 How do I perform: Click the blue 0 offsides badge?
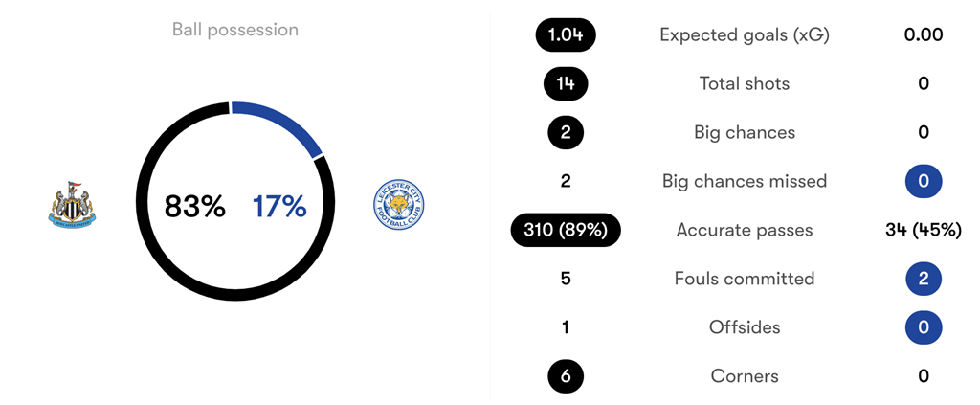(x=924, y=327)
